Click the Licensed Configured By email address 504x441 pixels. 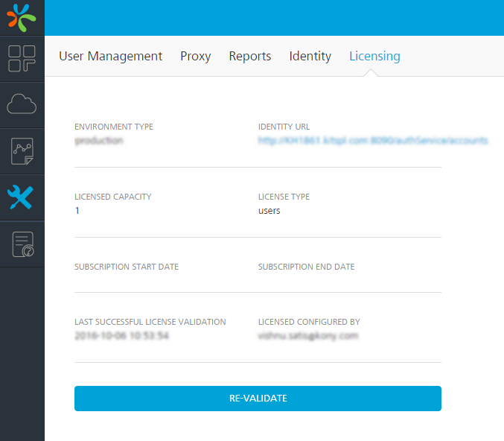307,336
